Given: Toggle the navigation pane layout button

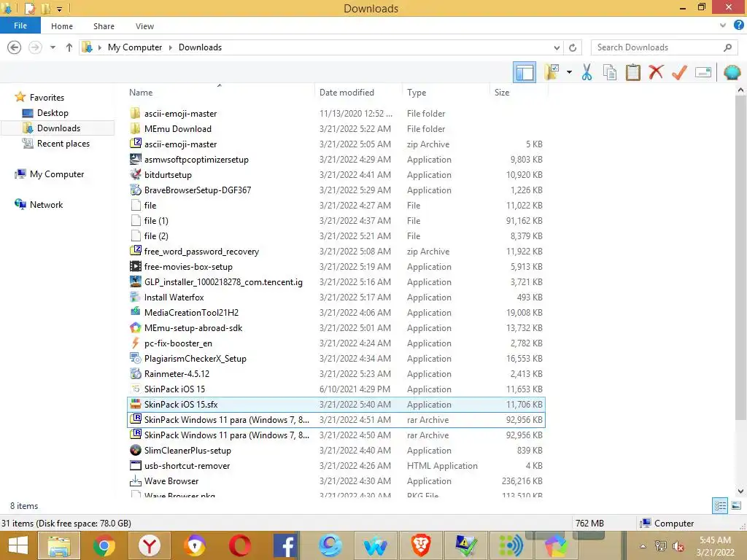Looking at the screenshot, I should coord(524,72).
